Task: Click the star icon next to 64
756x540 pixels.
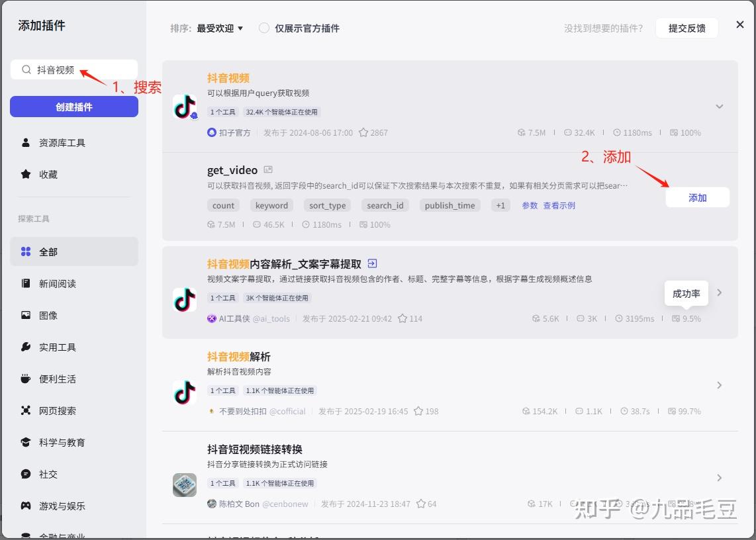Action: [421, 504]
